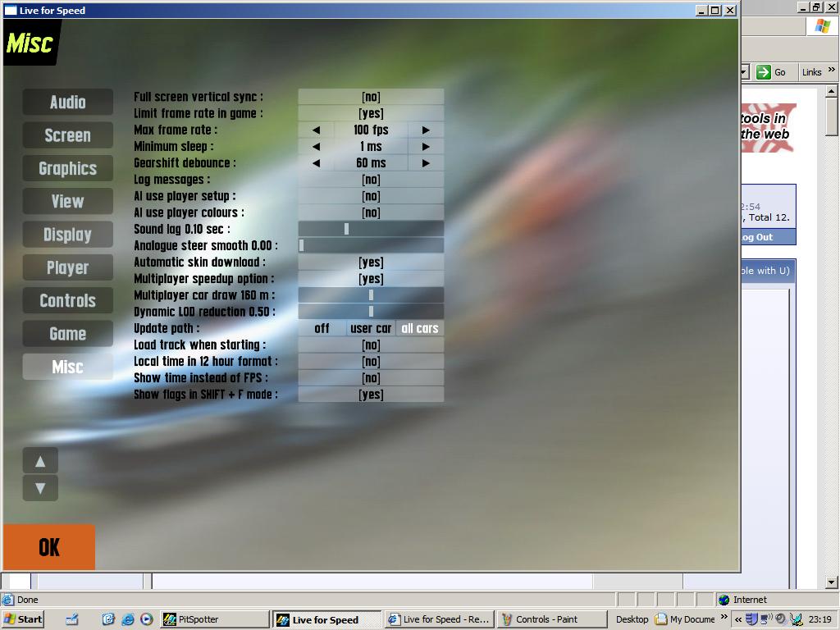Click the Live for Speed title bar icon
840x630 pixels.
pos(10,10)
